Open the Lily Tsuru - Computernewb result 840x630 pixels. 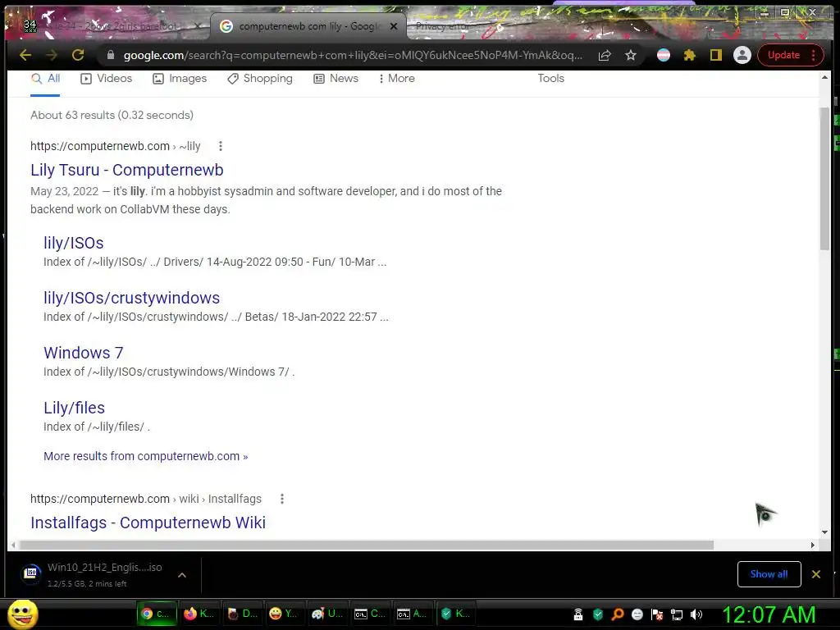click(127, 170)
